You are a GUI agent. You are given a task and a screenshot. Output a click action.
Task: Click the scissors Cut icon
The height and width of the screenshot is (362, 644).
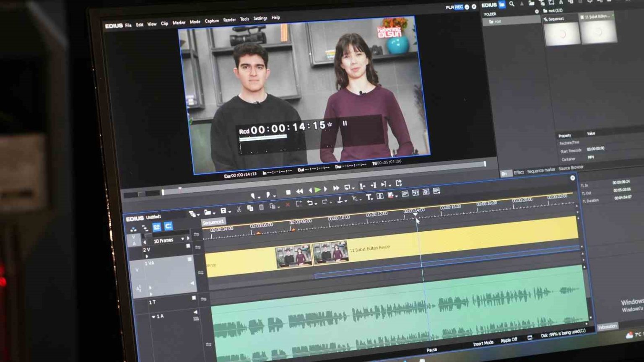[x=239, y=209]
